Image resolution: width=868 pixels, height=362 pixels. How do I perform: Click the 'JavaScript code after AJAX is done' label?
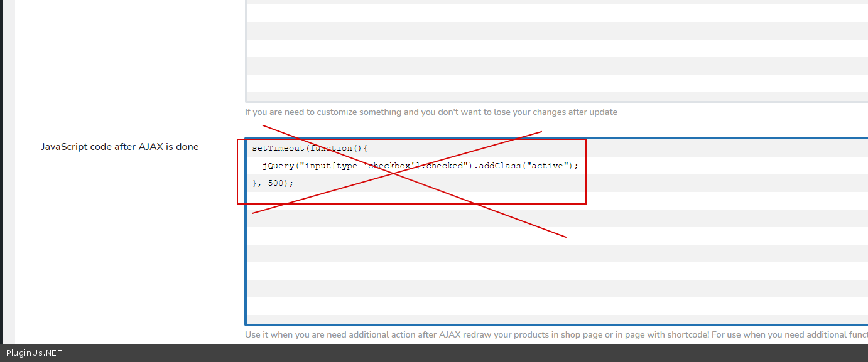point(120,147)
